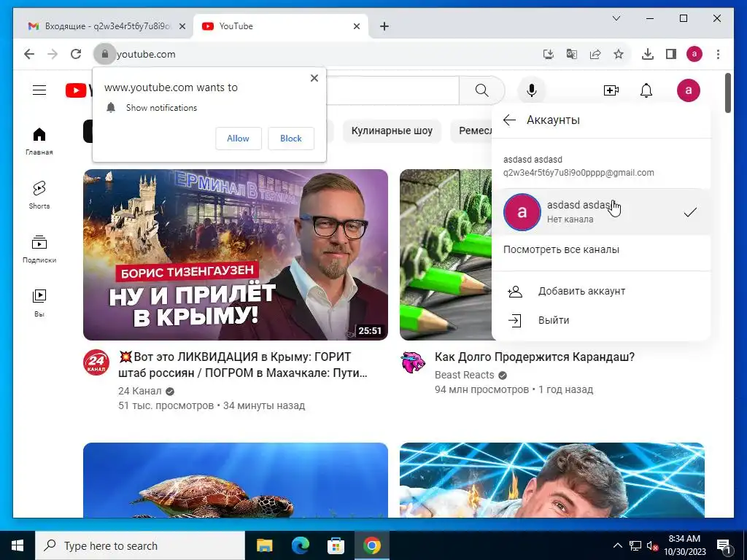The height and width of the screenshot is (560, 747).
Task: Click the account avatar in the YouTube header
Action: tap(688, 90)
